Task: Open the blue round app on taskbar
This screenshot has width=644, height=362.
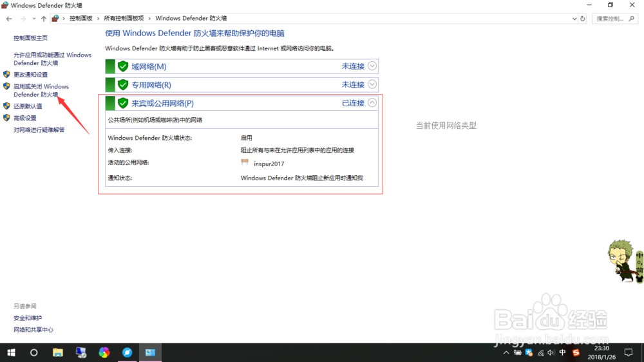Action: coord(128,352)
